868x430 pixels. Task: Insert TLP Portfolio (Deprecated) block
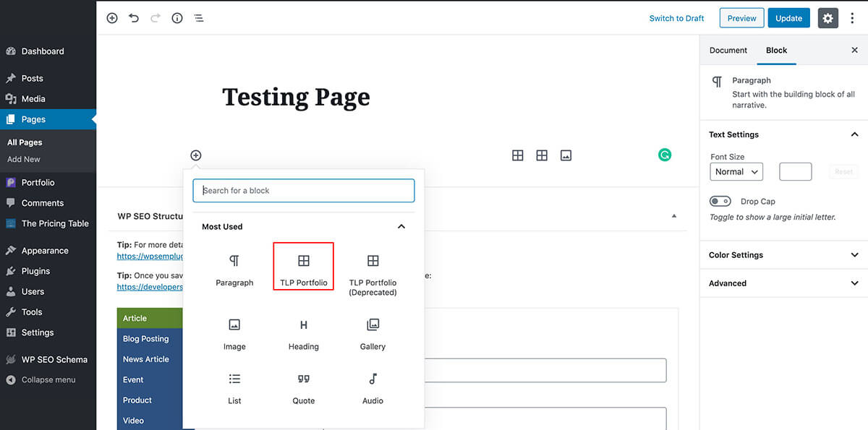(x=373, y=275)
